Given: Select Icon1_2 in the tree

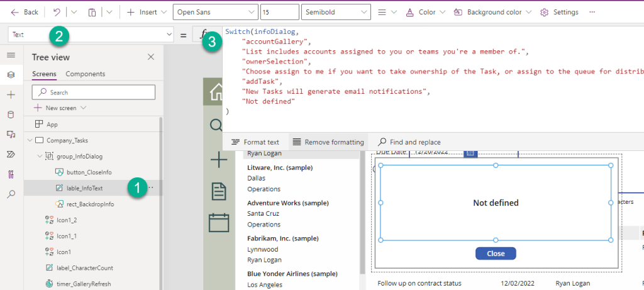Looking at the screenshot, I should click(x=67, y=220).
